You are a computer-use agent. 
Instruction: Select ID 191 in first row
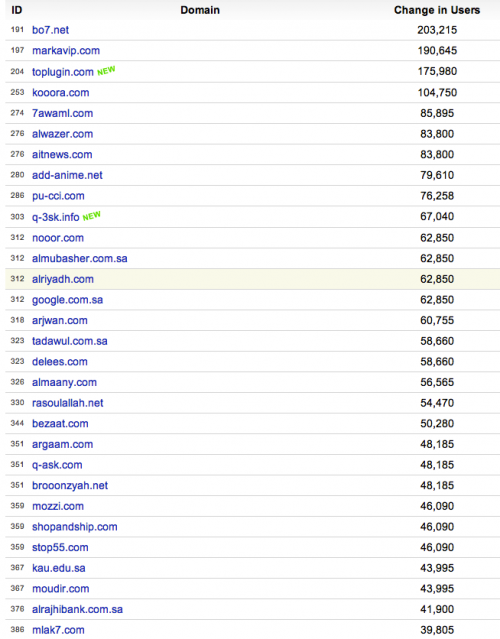[x=17, y=30]
